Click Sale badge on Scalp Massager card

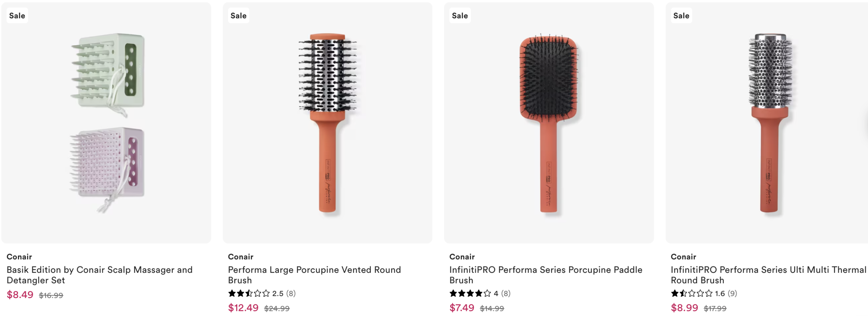17,16
